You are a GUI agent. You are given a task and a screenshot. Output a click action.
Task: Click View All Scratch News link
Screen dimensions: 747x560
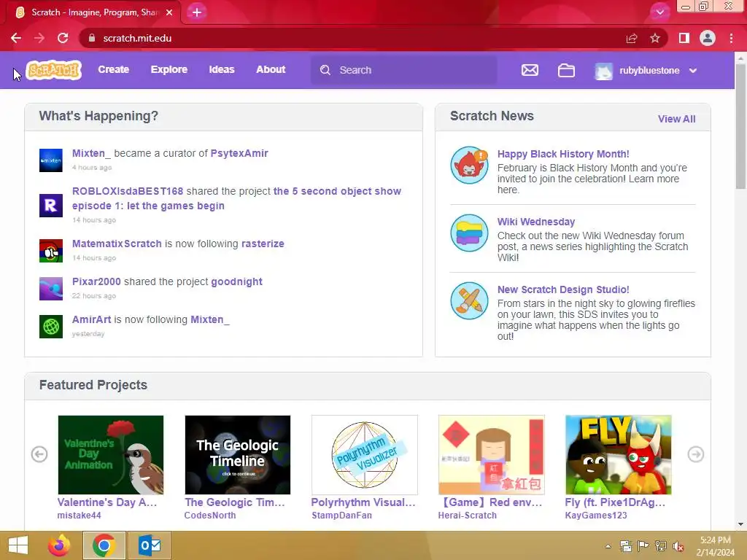coord(676,119)
